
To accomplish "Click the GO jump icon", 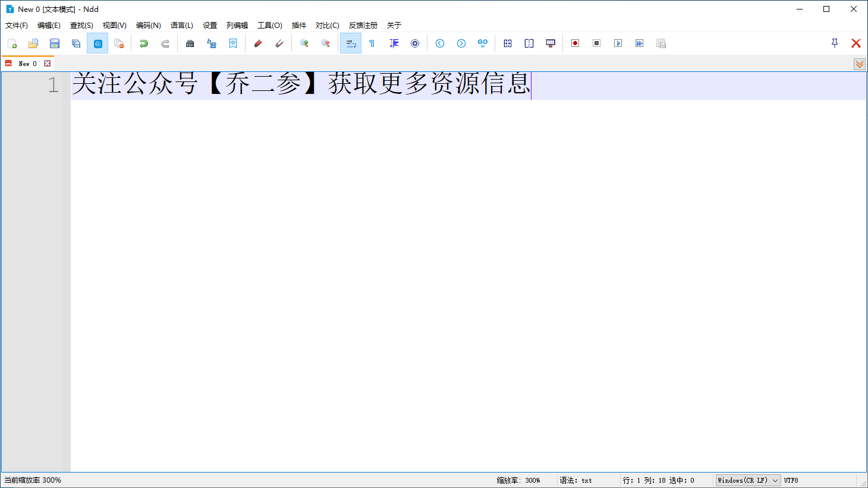I will point(483,43).
